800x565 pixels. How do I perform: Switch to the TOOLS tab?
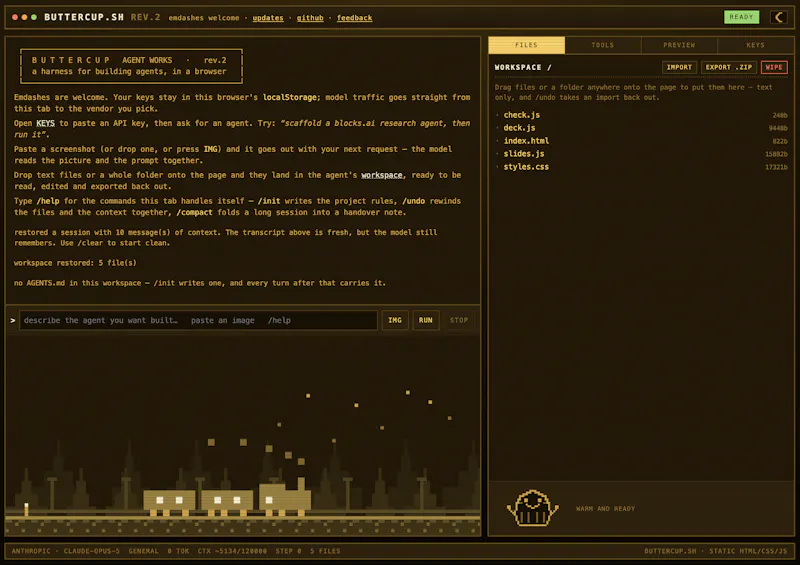tap(603, 45)
